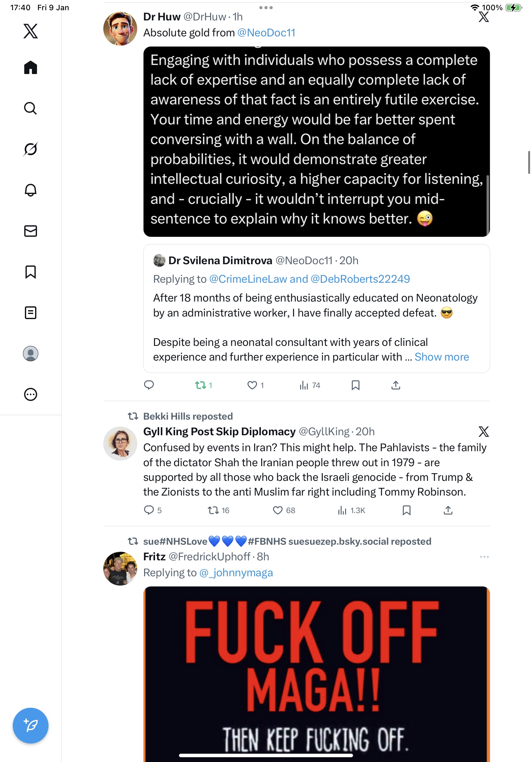Click the X logo in sidebar
The height and width of the screenshot is (762, 532).
coord(31,31)
